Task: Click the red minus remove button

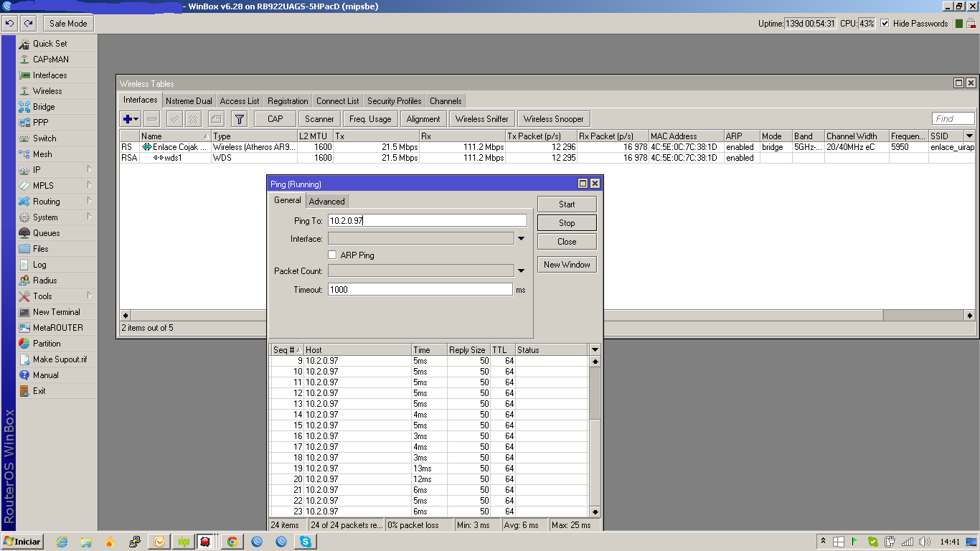Action: coord(152,119)
